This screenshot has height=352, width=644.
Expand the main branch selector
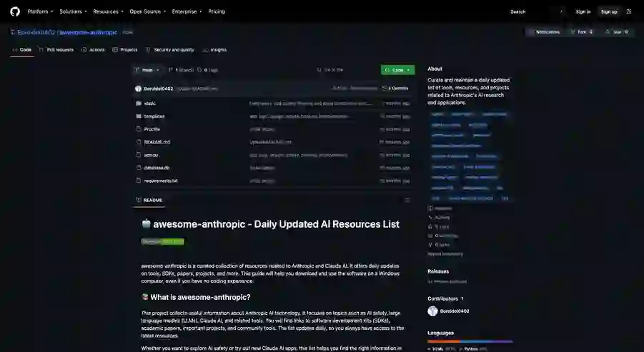(x=147, y=70)
